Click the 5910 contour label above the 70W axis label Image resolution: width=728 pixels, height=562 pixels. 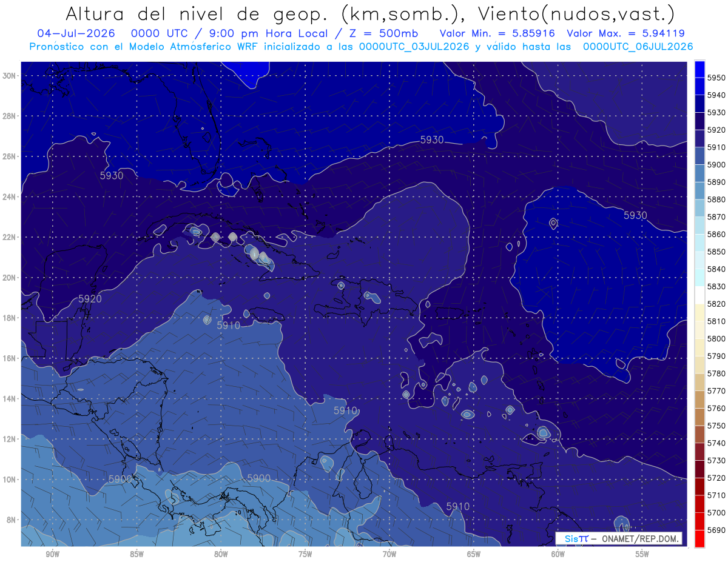[458, 506]
